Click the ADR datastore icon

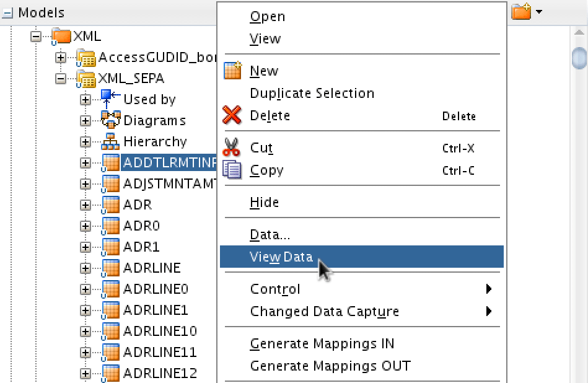click(111, 205)
